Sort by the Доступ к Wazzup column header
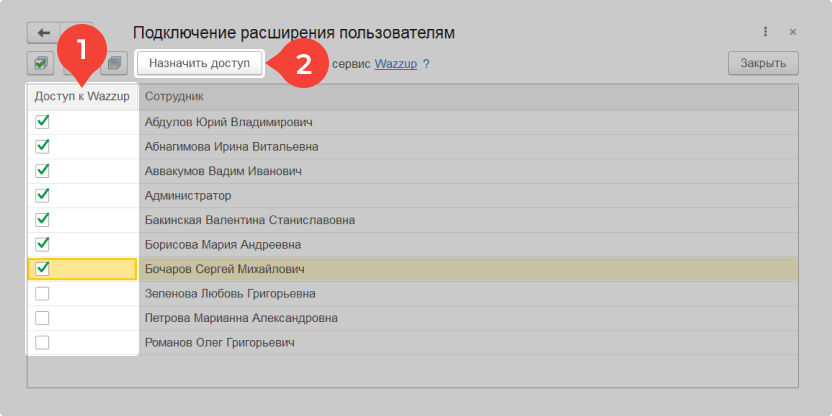 click(x=82, y=96)
